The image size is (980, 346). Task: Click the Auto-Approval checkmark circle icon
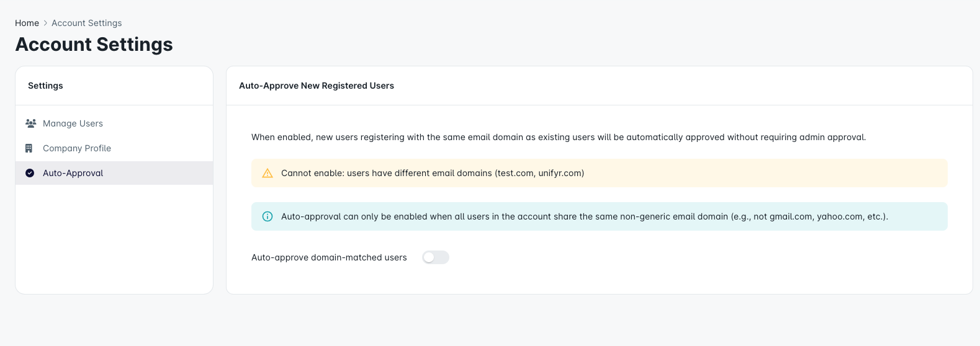tap(30, 173)
